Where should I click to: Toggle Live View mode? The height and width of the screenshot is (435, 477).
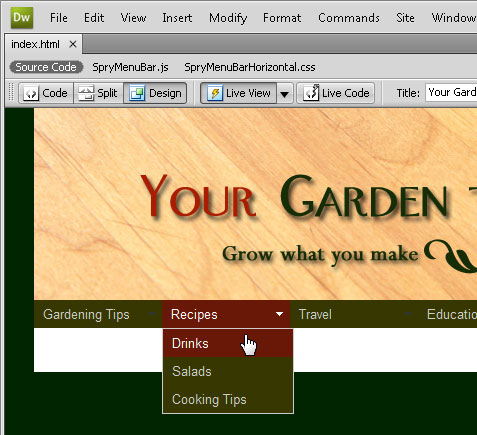click(239, 93)
